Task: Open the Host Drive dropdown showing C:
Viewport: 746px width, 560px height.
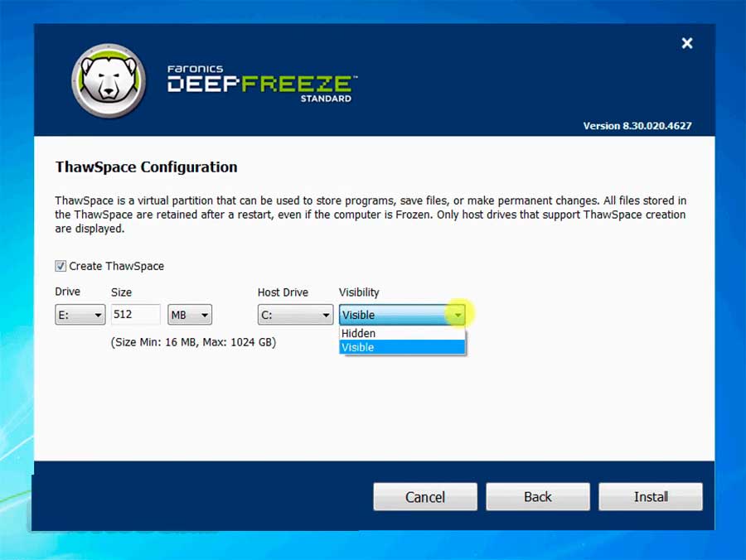Action: click(x=295, y=315)
